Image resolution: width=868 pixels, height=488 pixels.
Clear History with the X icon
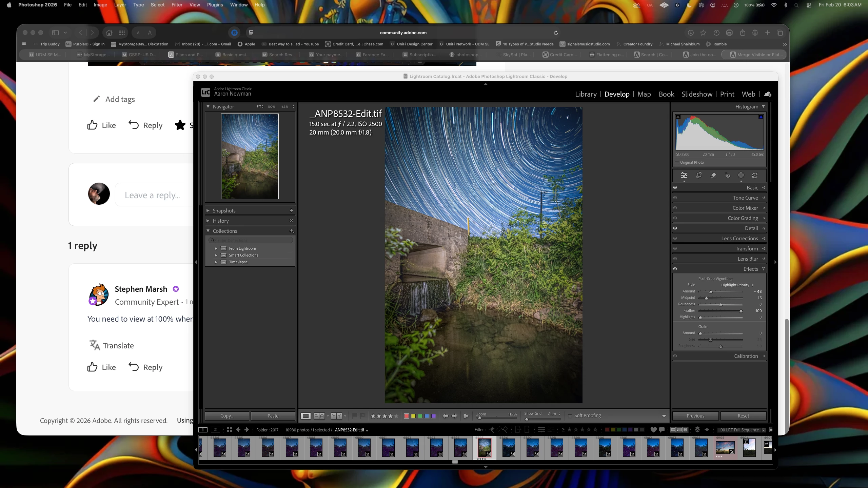[291, 221]
